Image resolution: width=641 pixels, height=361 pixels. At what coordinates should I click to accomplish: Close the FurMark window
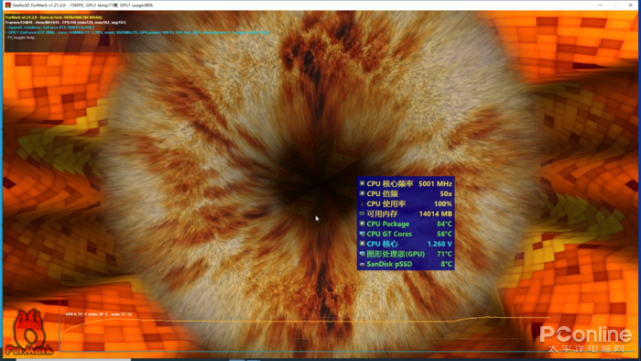(630, 5)
